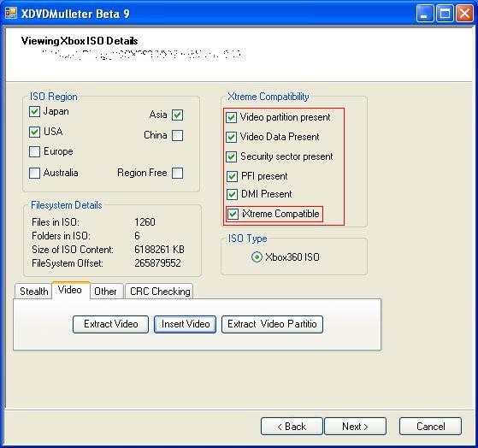The height and width of the screenshot is (448, 478).
Task: Click the FileSystem Offset value 265879552
Action: click(x=157, y=263)
